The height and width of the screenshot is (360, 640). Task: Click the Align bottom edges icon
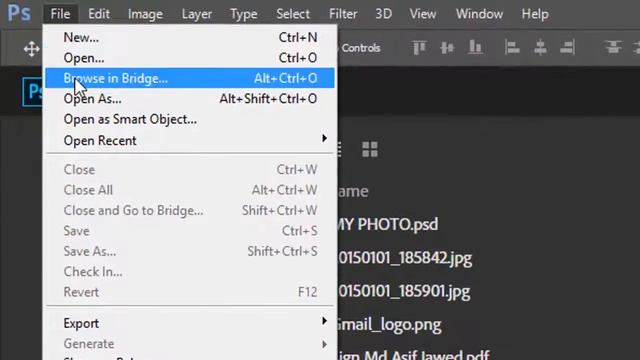(475, 48)
